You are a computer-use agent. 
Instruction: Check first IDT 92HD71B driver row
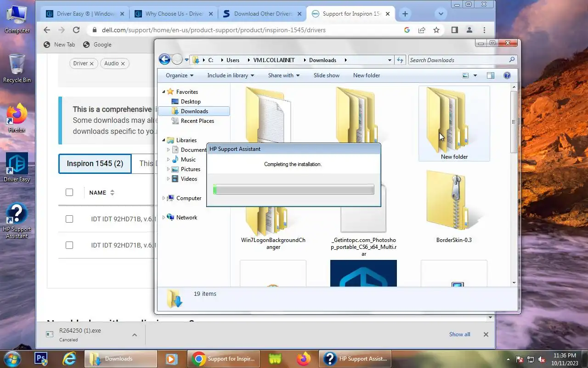point(69,219)
